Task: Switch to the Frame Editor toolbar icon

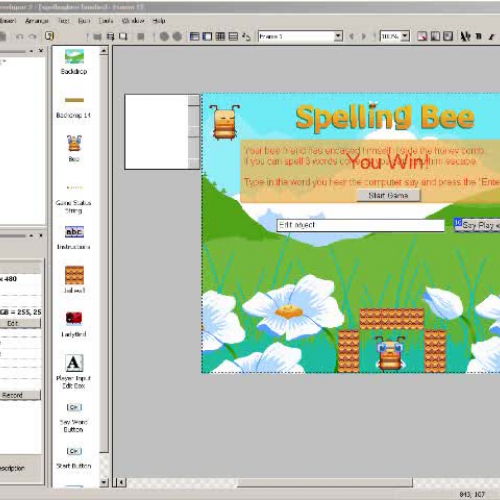Action: click(207, 36)
